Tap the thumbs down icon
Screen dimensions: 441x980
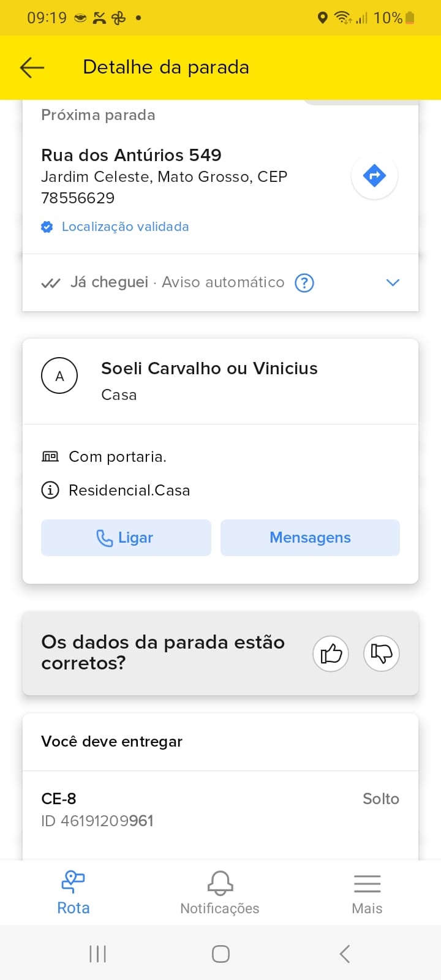[382, 654]
